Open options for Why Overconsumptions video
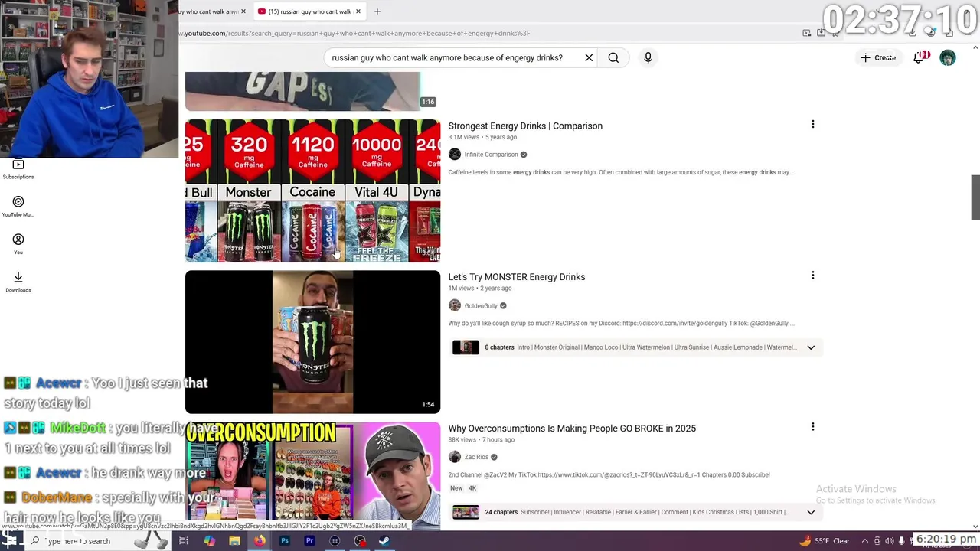The width and height of the screenshot is (980, 551). 812,426
